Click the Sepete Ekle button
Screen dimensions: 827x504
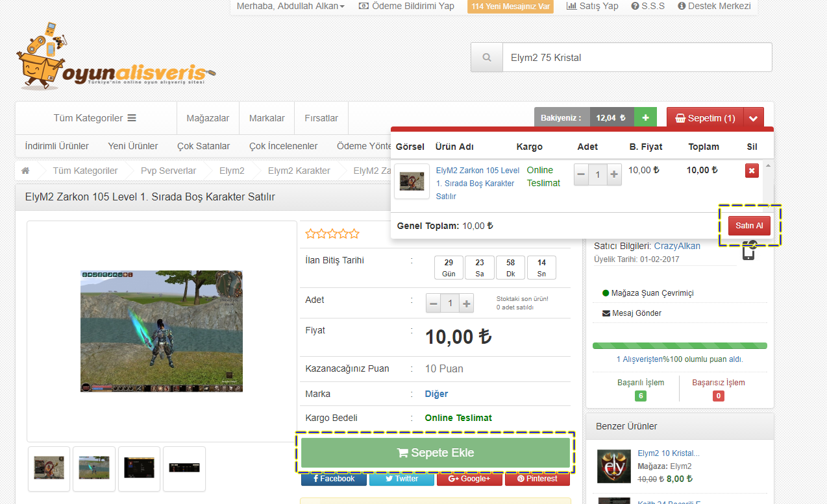436,453
